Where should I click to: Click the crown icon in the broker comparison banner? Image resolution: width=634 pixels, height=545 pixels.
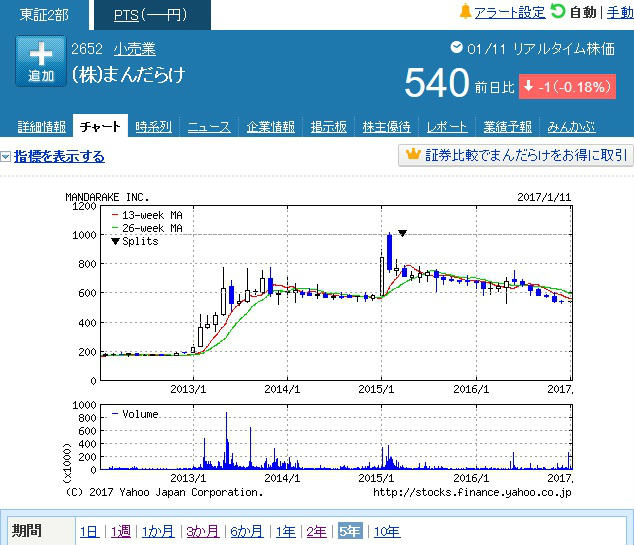click(x=413, y=154)
